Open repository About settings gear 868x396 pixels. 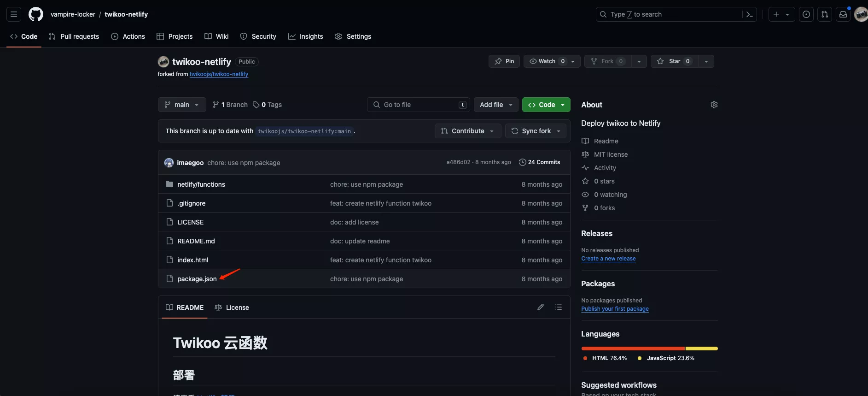click(x=714, y=105)
